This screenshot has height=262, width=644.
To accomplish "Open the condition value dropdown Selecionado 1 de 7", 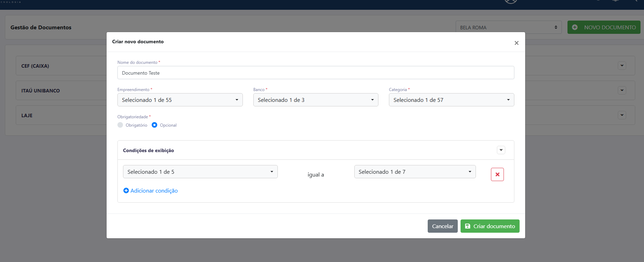I will click(x=415, y=172).
